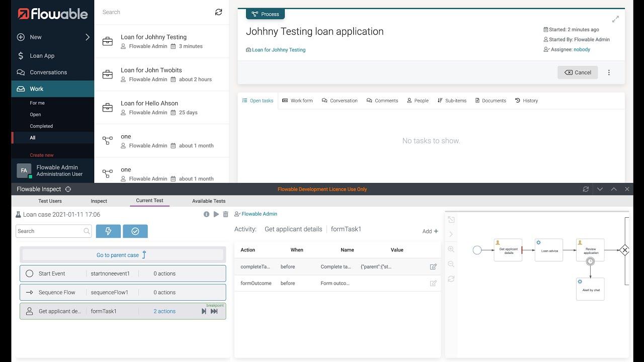Expand the right arrow chevron beside the diagram panel
The width and height of the screenshot is (644, 362).
(x=451, y=233)
